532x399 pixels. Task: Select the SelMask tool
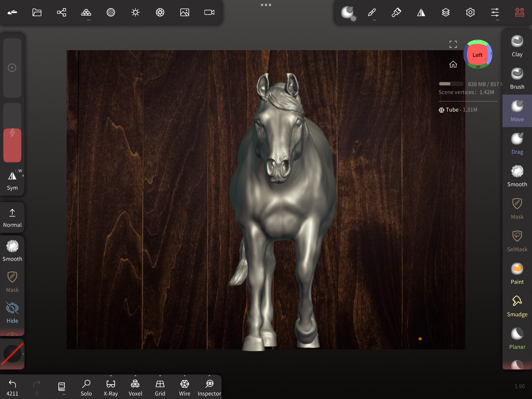coord(517,241)
